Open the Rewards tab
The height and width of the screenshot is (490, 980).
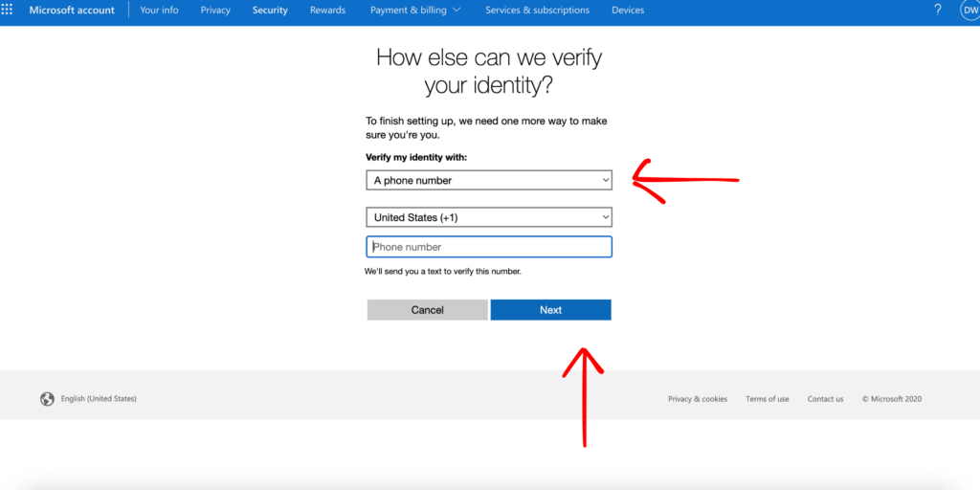[x=327, y=11]
